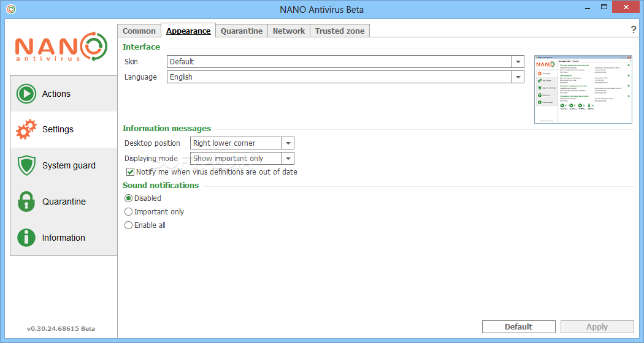Switch to the Common tab

[139, 31]
